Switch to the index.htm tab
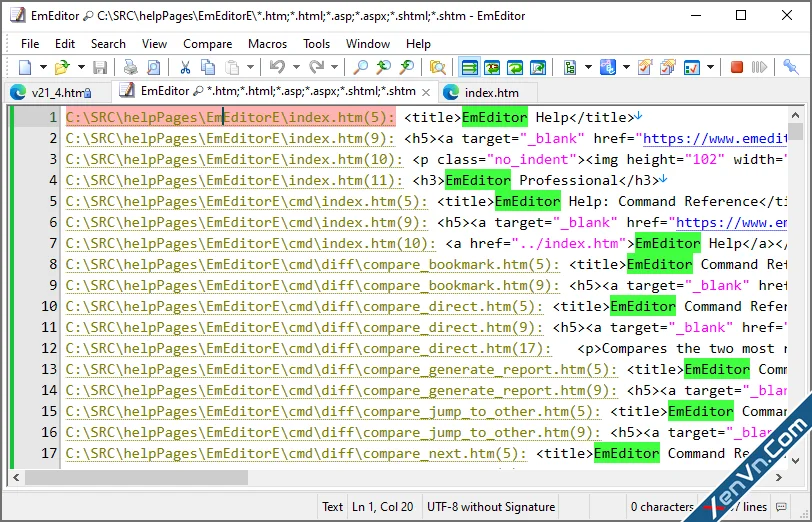The width and height of the screenshot is (812, 522). point(488,93)
